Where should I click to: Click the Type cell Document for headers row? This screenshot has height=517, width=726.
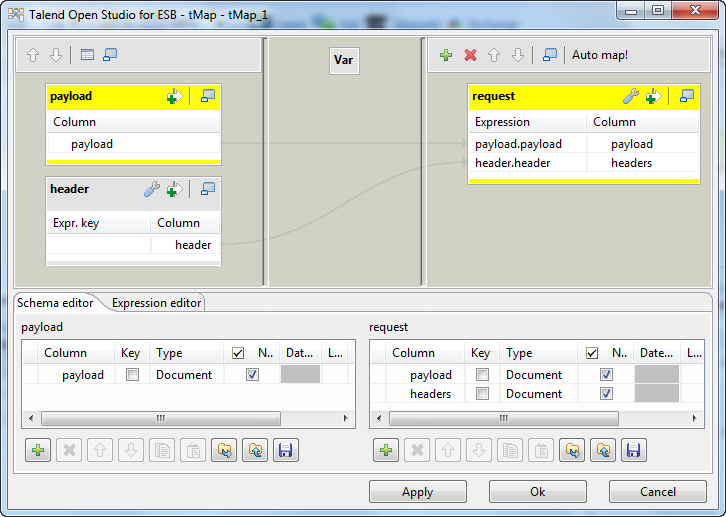click(534, 394)
